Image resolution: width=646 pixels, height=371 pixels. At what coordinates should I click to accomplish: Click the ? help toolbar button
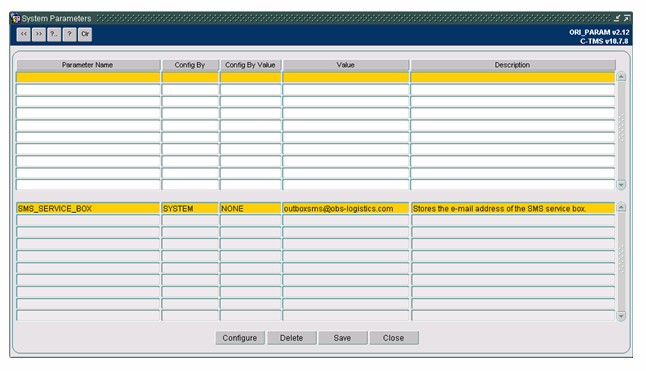pos(69,34)
